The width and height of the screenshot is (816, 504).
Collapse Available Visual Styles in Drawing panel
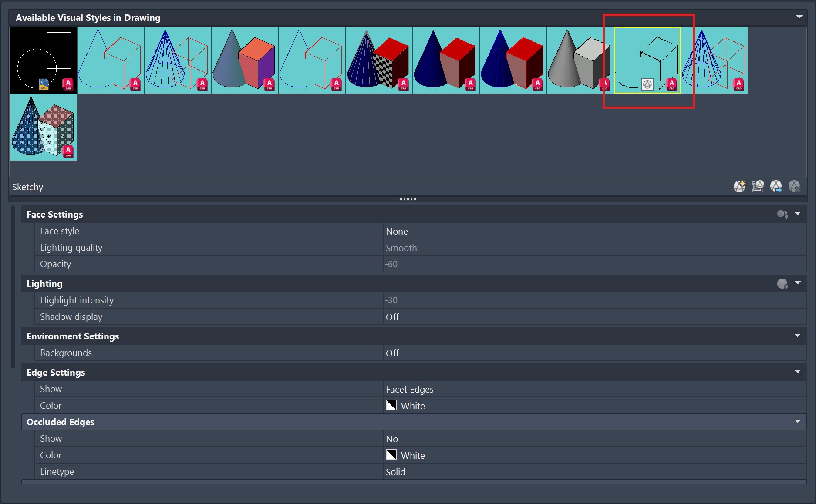[x=799, y=17]
